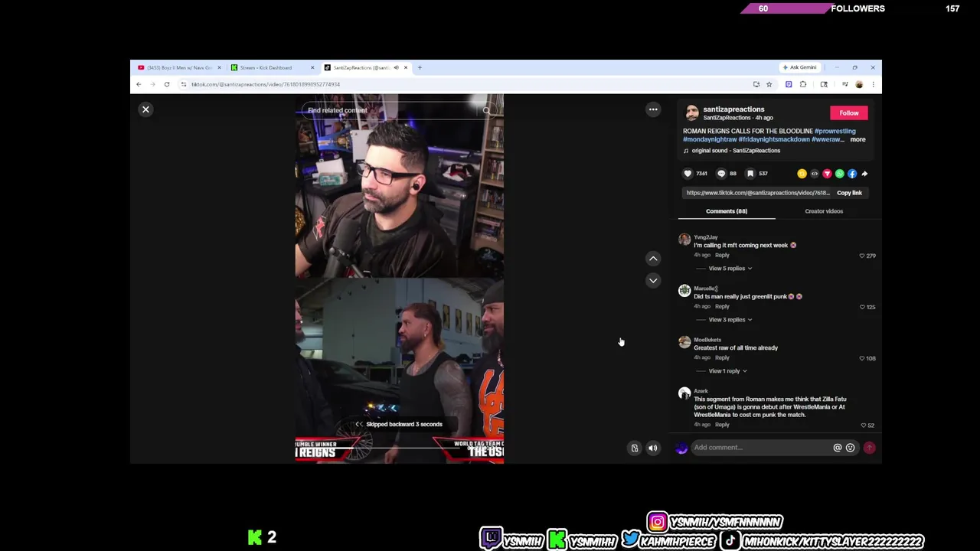
Task: Expand View 1 reply
Action: (727, 371)
